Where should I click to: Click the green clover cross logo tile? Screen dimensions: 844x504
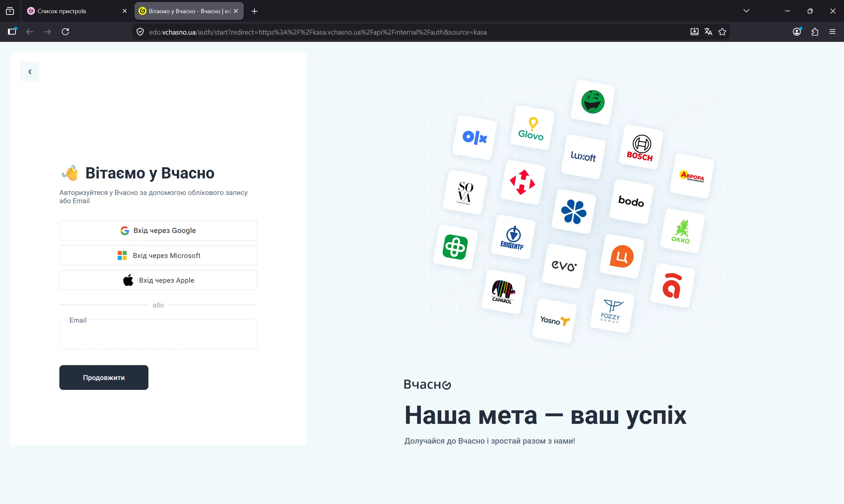[455, 247]
